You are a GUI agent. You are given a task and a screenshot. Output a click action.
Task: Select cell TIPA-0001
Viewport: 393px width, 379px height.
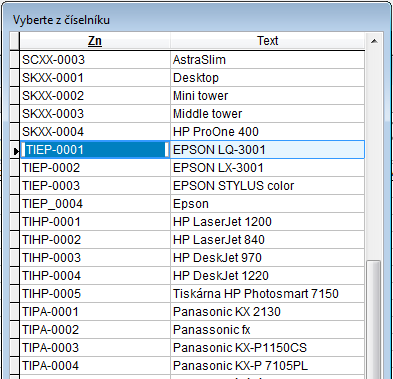tap(95, 312)
